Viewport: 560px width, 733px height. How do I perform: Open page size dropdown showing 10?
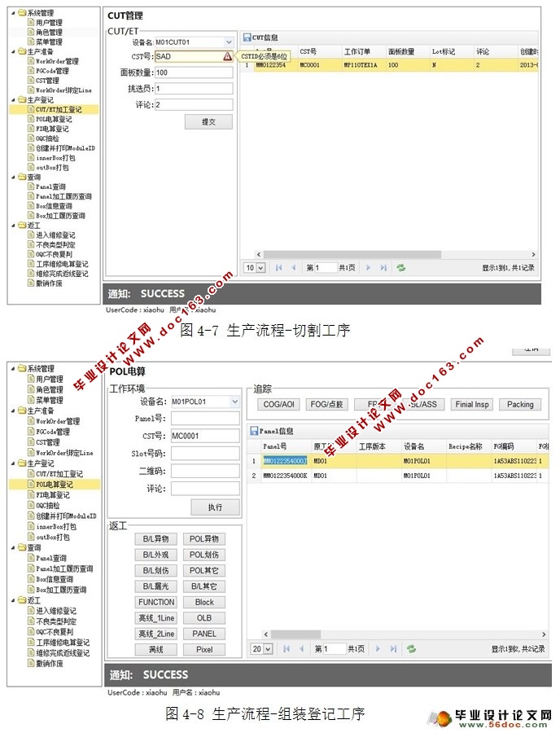point(260,268)
